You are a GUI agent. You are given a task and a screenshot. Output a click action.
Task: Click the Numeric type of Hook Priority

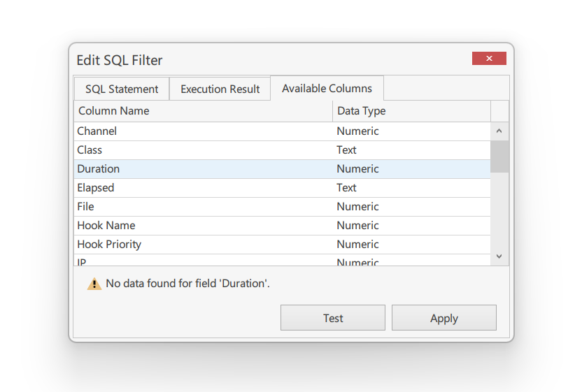tap(357, 245)
